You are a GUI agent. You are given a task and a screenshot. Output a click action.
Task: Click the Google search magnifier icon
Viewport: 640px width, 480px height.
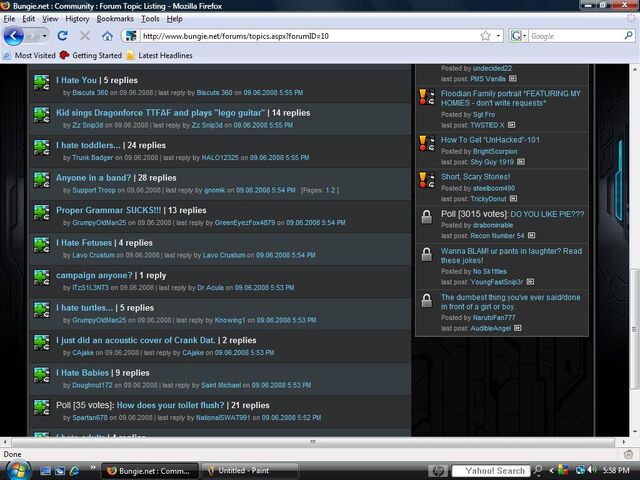click(x=629, y=36)
